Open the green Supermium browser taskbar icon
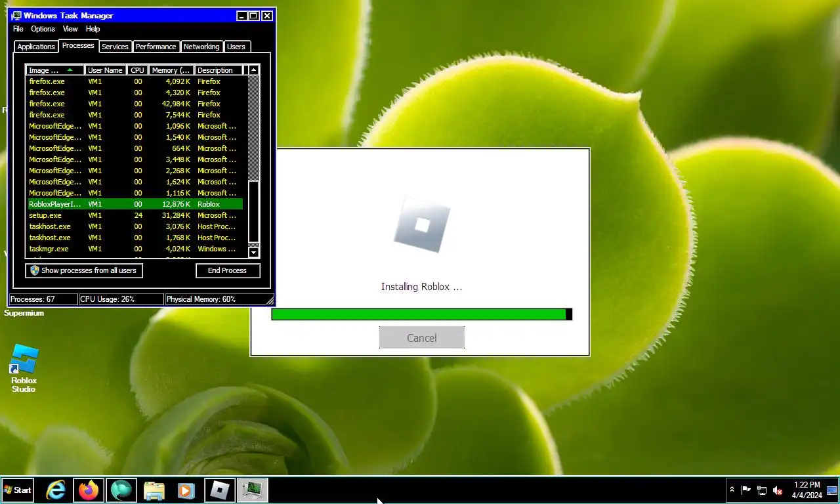The height and width of the screenshot is (504, 840). tap(121, 490)
